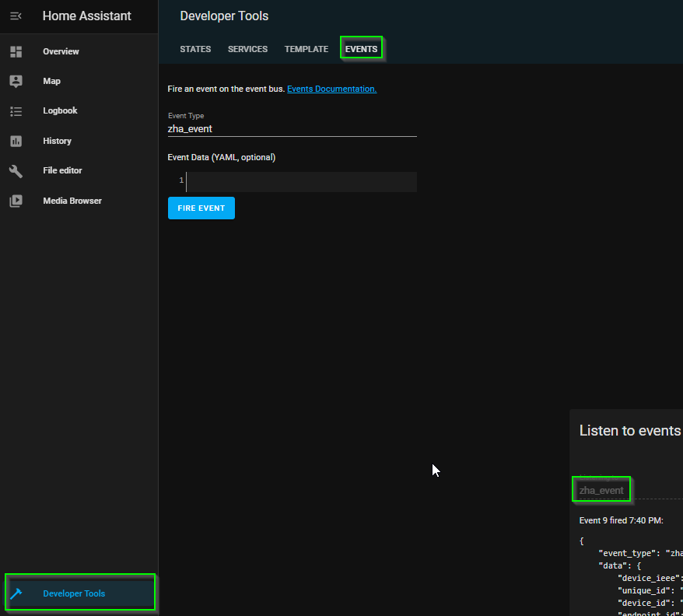
Task: Click the Logbook list icon
Action: tap(16, 111)
